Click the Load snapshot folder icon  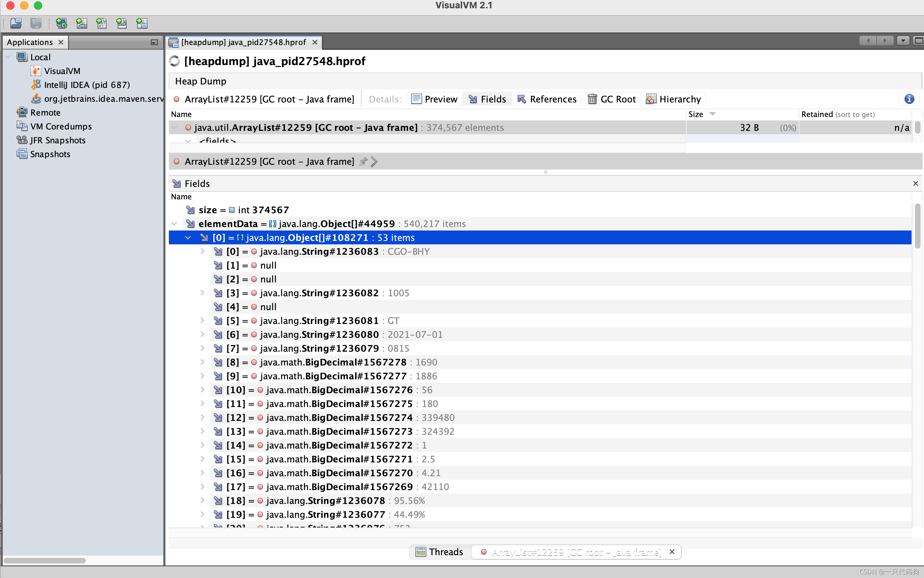[16, 23]
